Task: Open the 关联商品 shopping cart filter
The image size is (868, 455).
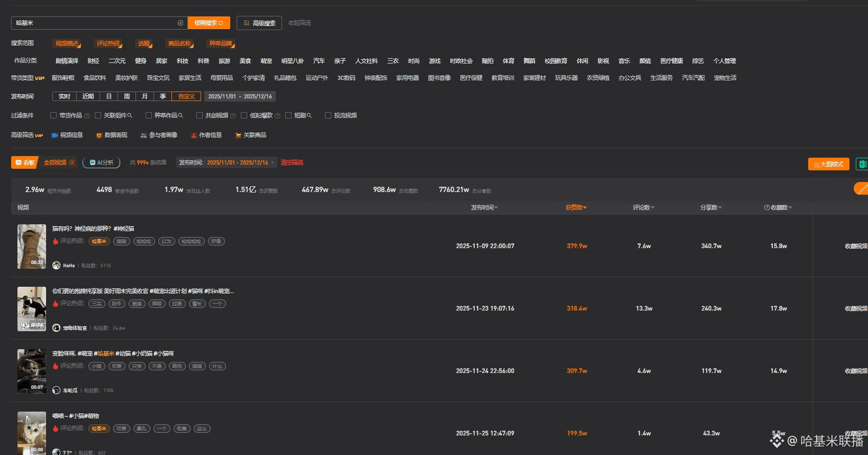Action: coord(238,135)
